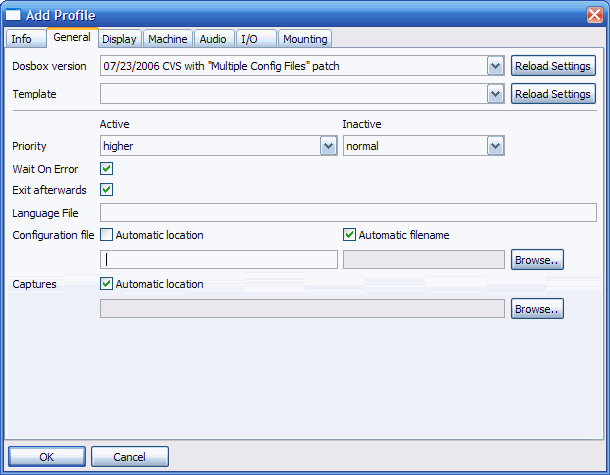Uncheck the Exit afterwards checkbox
This screenshot has height=475, width=610.
pyautogui.click(x=107, y=190)
